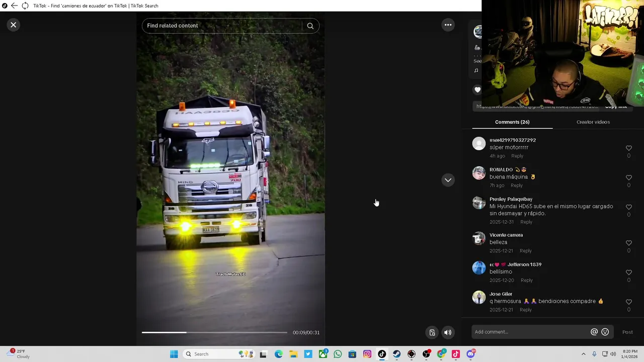Open the emoji picker icon
Screen dimensions: 644x362
[605, 332]
